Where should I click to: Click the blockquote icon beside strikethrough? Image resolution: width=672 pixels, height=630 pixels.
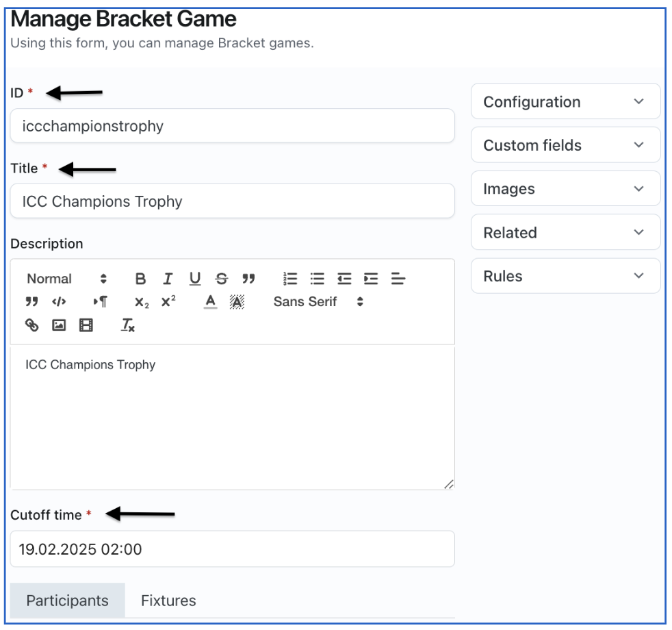pyautogui.click(x=248, y=279)
